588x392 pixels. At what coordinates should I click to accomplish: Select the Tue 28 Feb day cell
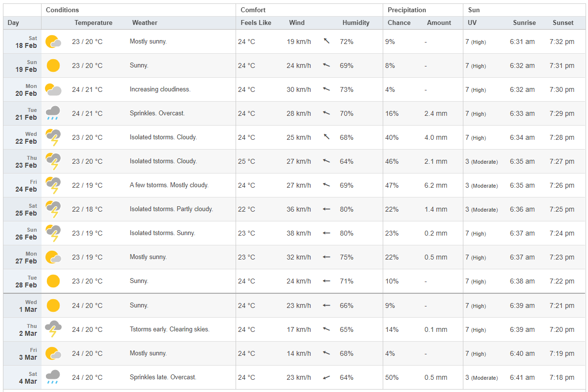[22, 281]
